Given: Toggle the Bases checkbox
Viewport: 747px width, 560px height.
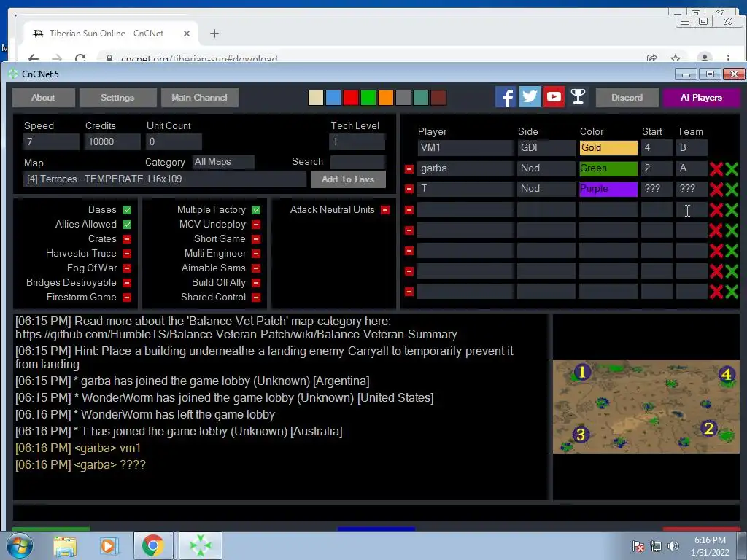Looking at the screenshot, I should click(x=127, y=210).
